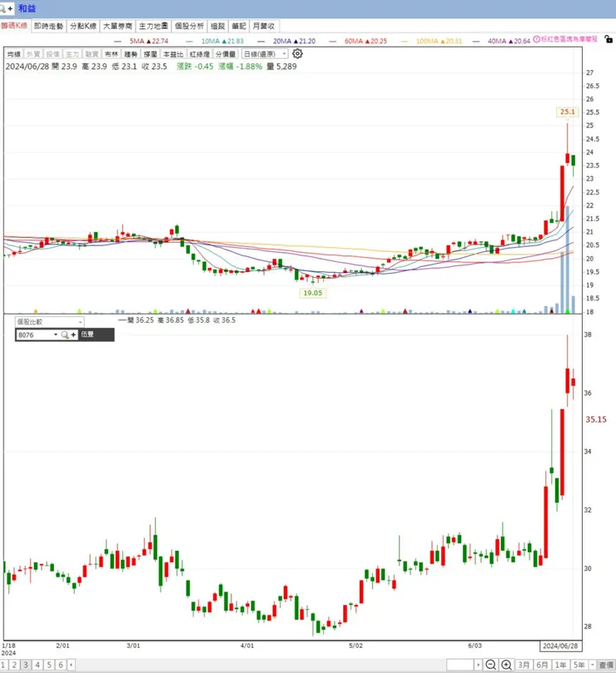Click the 100MA legend entry

pyautogui.click(x=432, y=42)
